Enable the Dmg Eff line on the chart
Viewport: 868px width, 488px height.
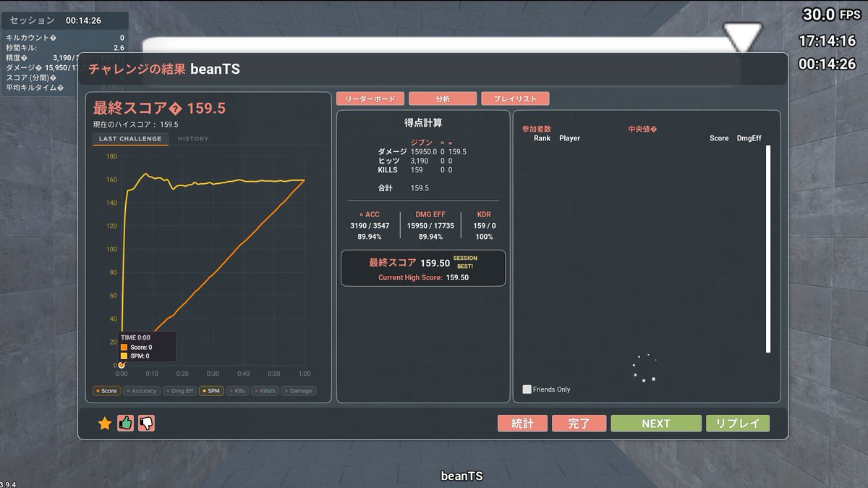[179, 391]
